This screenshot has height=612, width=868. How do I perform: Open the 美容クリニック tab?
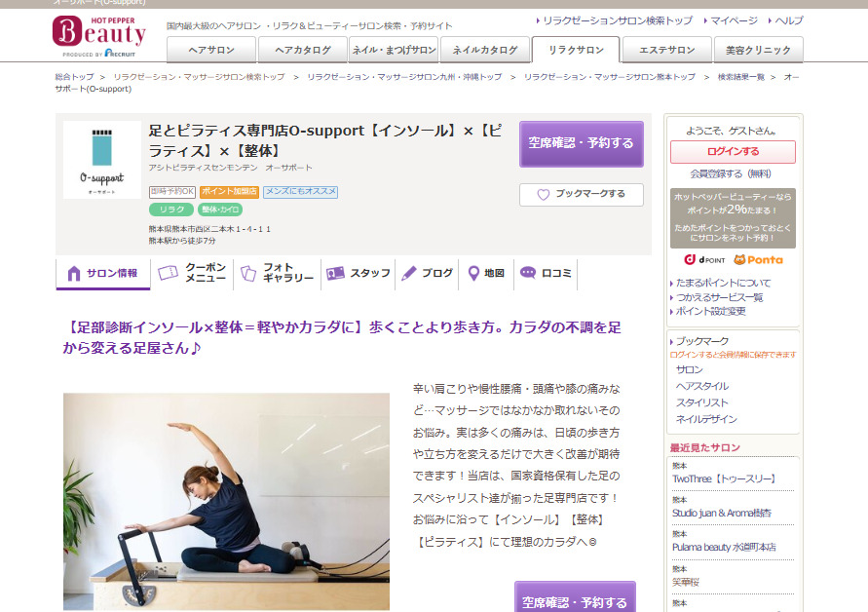click(x=758, y=50)
